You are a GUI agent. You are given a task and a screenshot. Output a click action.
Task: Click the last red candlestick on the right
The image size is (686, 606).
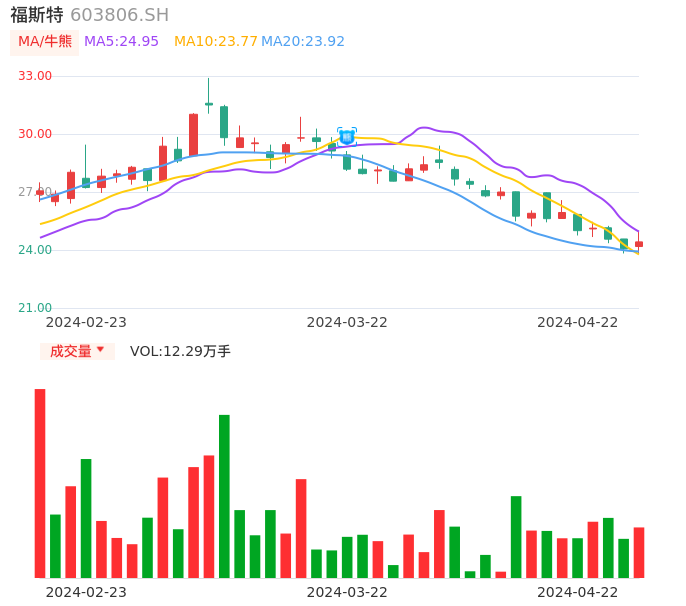click(x=639, y=244)
